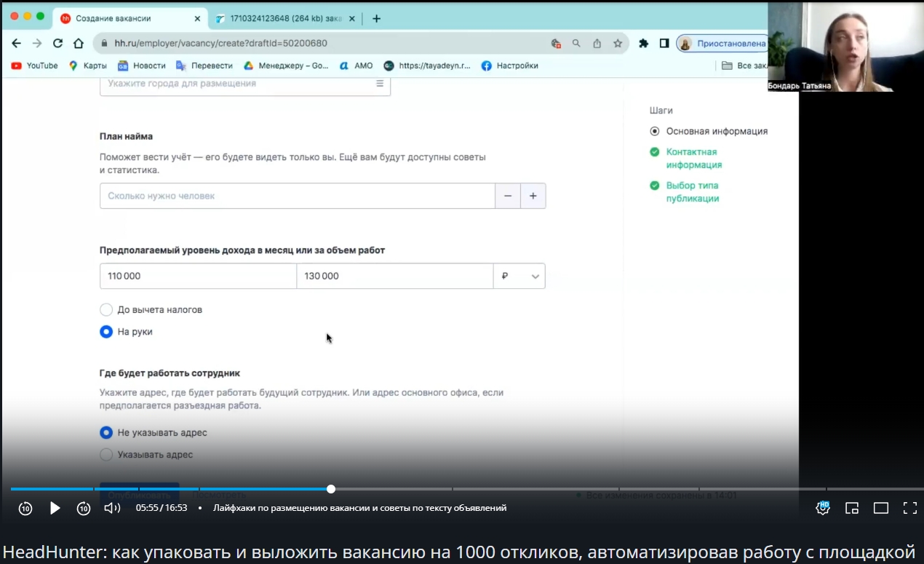This screenshot has height=564, width=924.
Task: Click the 130 000 maximum salary field
Action: point(395,276)
